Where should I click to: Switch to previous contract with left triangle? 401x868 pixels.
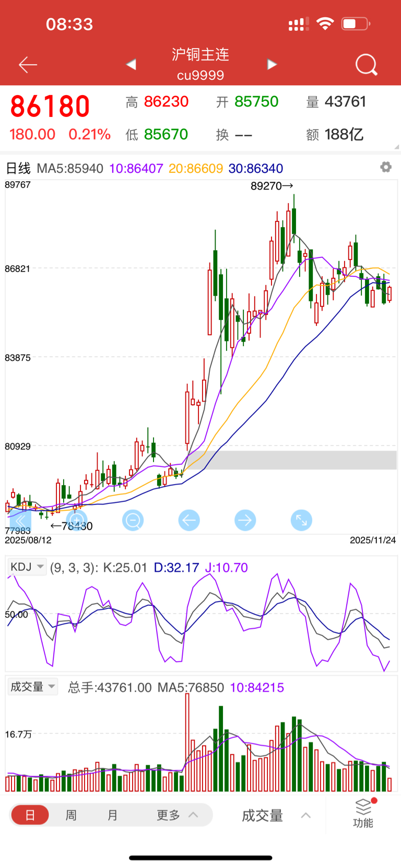point(131,64)
